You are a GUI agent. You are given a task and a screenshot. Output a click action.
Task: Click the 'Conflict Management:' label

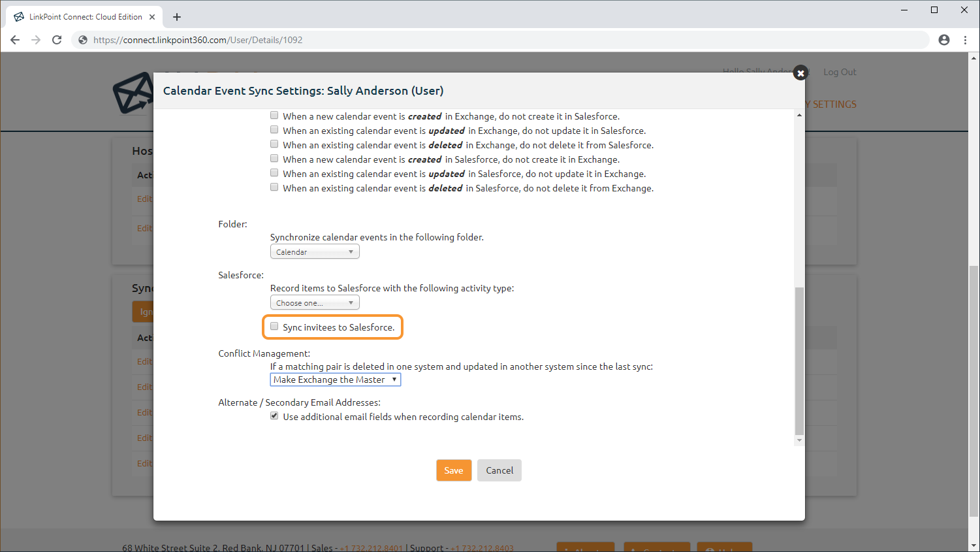coord(264,353)
